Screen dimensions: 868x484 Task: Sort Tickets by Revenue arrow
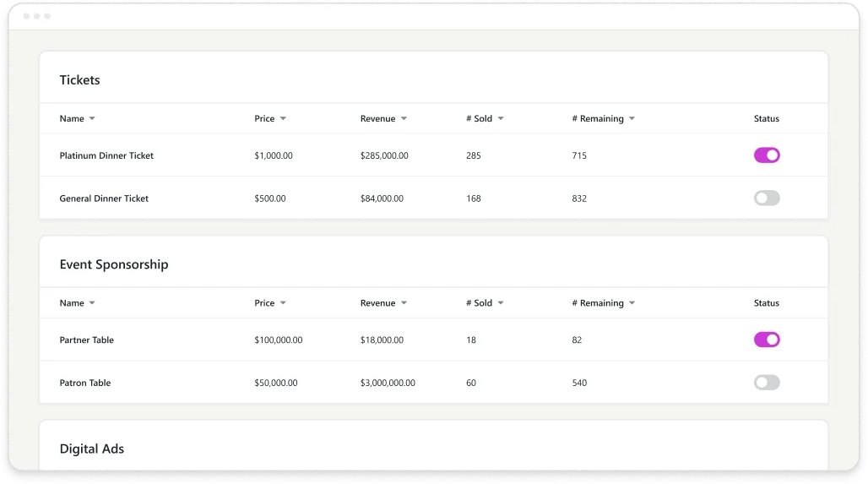click(x=404, y=119)
